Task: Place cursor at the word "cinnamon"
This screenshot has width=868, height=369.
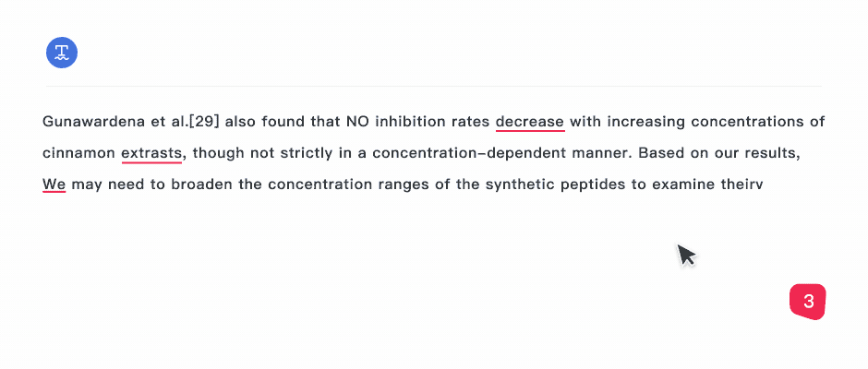Action: (78, 153)
